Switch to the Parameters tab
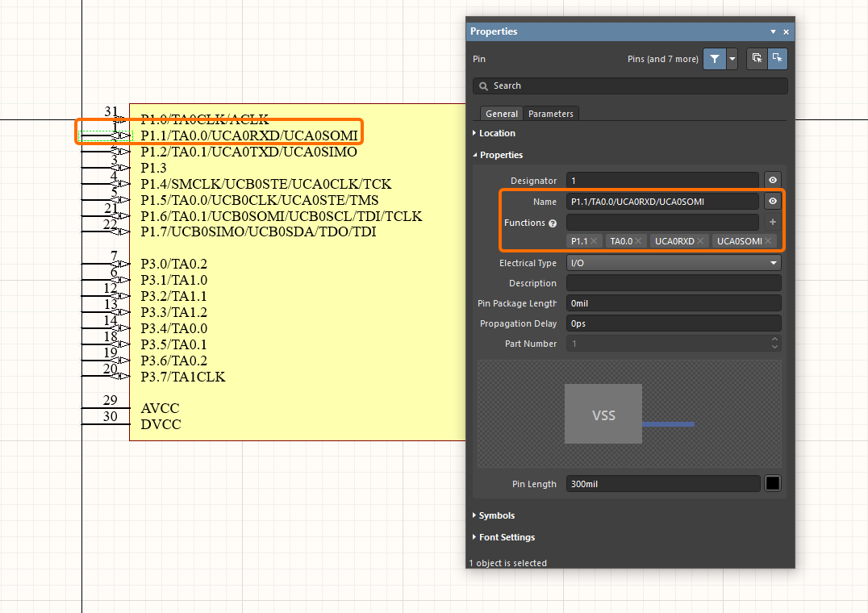Screen dimensions: 868x613 [551, 114]
